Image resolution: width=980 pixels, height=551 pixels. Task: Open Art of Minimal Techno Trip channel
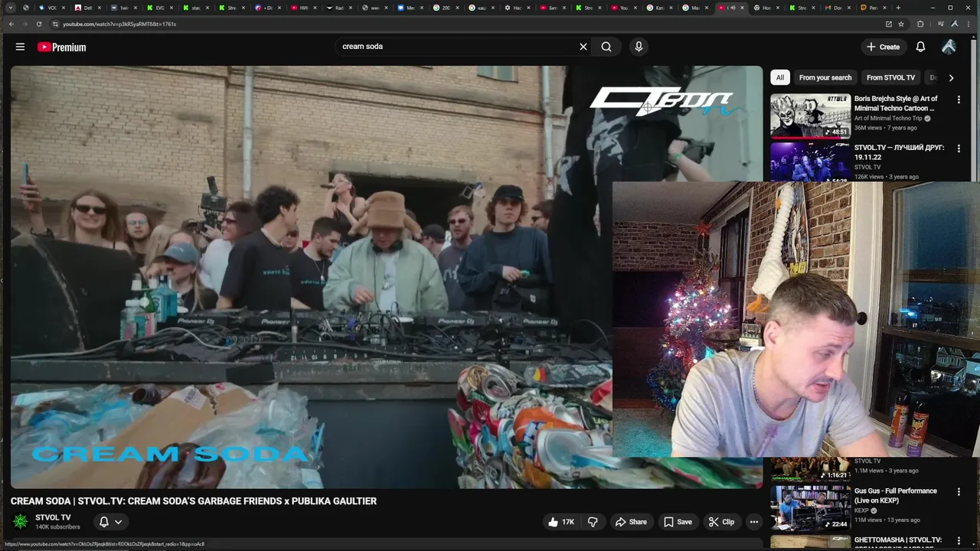[x=888, y=119]
